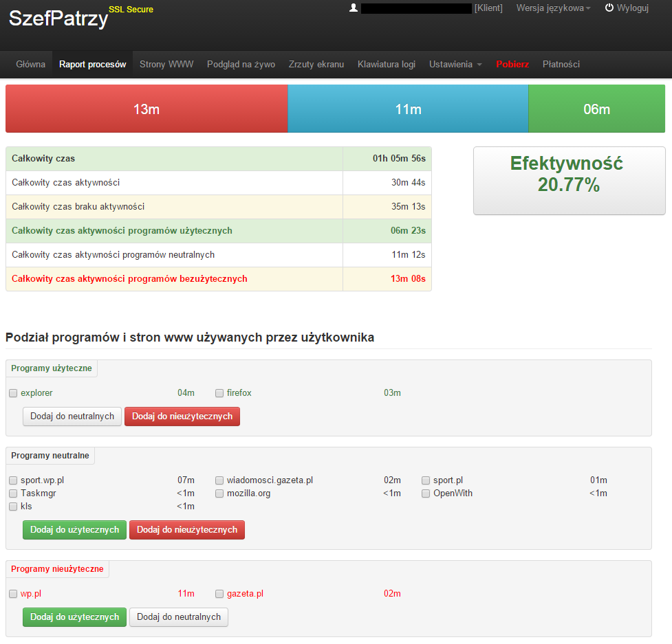This screenshot has width=672, height=644.
Task: Click Dodaj do nieużytecznych under Programy użyteczne
Action: (182, 417)
